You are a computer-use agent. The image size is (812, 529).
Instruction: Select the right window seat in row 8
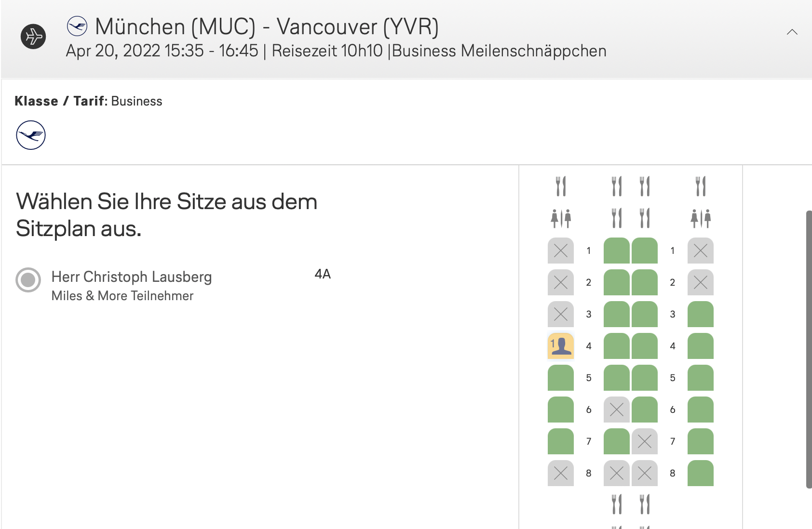(700, 473)
